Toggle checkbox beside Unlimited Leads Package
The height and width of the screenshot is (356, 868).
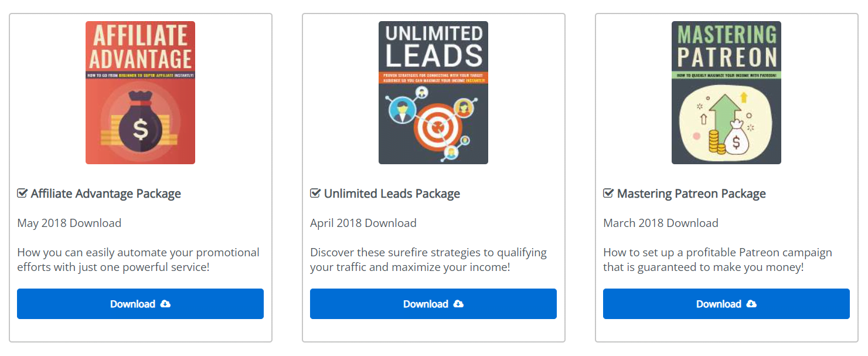315,194
